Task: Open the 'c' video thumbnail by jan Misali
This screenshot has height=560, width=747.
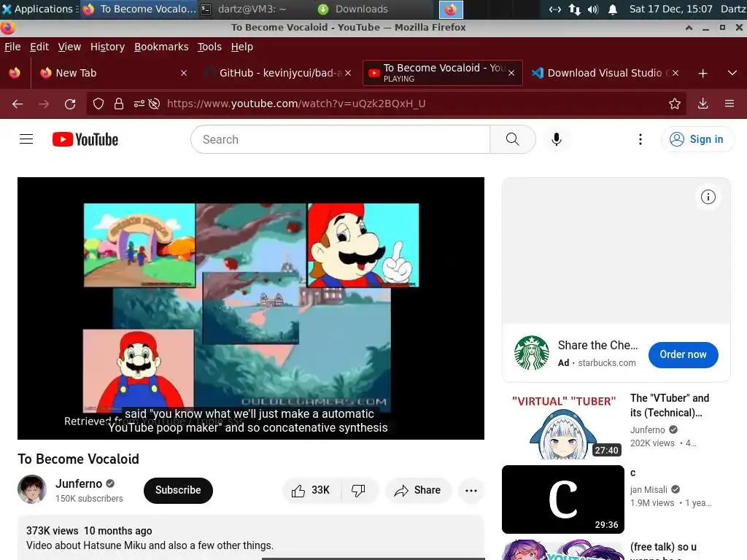Action: 562,499
